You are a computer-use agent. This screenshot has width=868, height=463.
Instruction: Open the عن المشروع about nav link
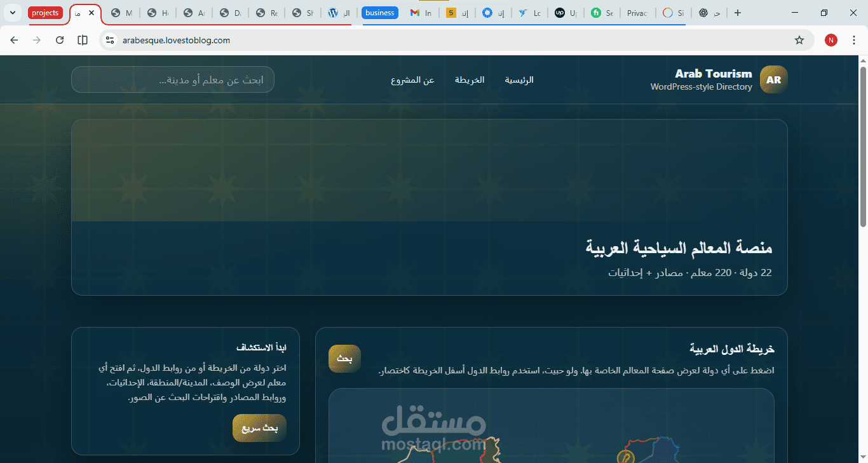pos(413,80)
